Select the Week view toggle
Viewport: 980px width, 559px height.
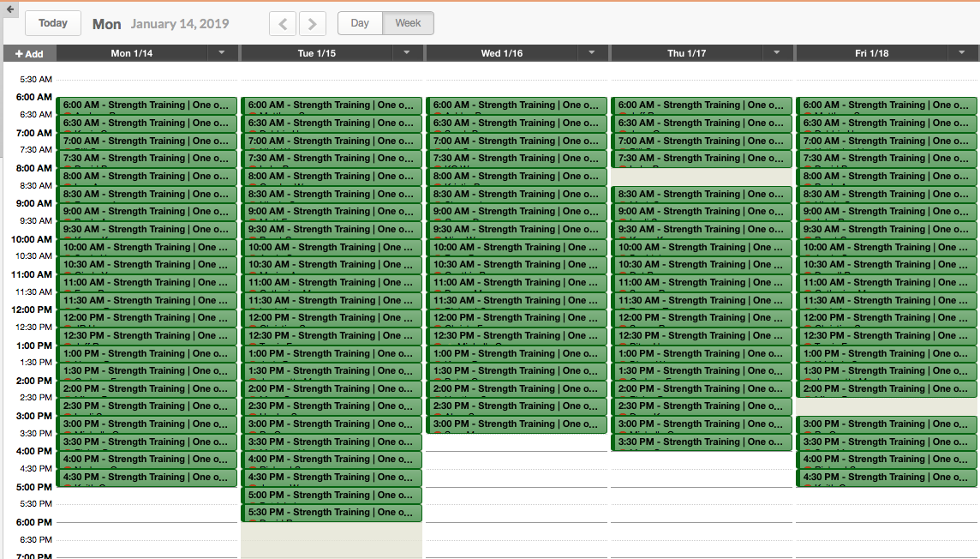coord(408,23)
